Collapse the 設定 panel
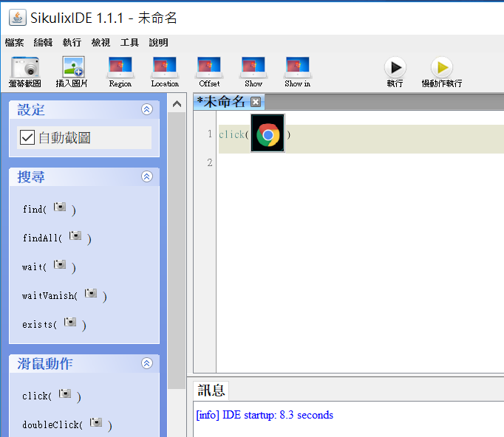The image size is (504, 437). coord(147,109)
